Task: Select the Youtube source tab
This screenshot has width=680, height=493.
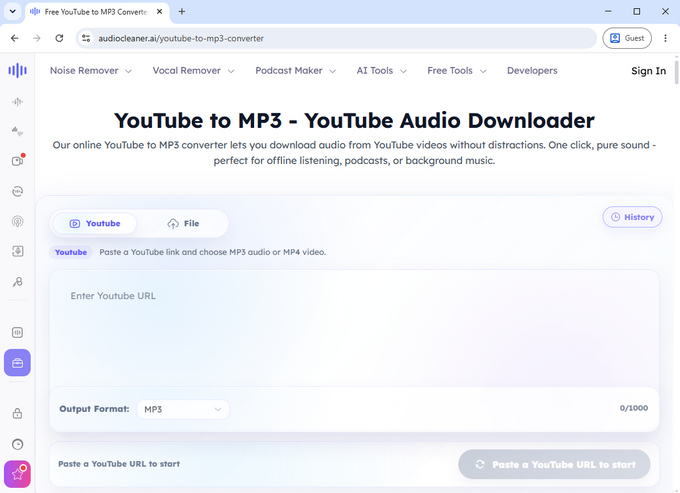Action: click(95, 224)
